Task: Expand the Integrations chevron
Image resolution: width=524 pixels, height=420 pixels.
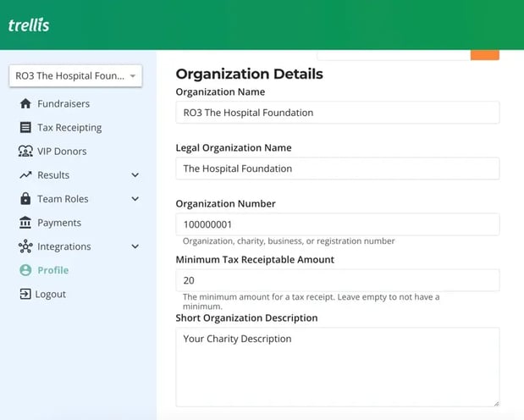Action: pos(135,246)
